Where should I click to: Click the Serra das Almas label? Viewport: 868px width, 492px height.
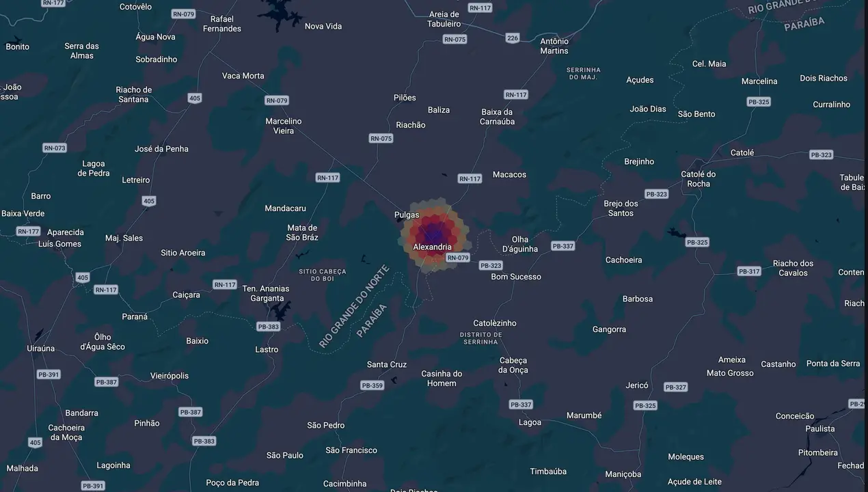pos(82,51)
